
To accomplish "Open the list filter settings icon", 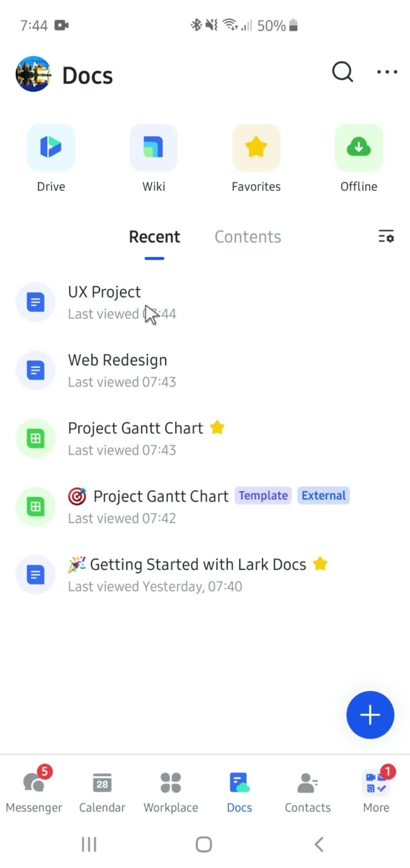I will [x=386, y=236].
